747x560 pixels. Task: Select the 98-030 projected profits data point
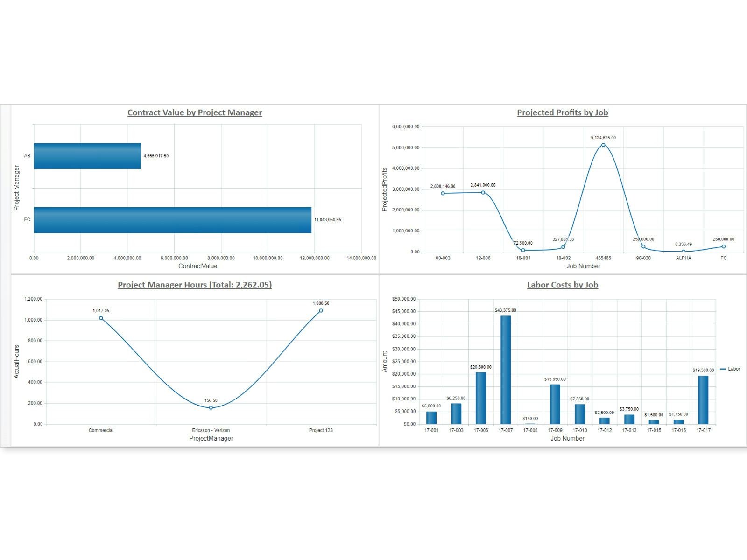pyautogui.click(x=643, y=246)
